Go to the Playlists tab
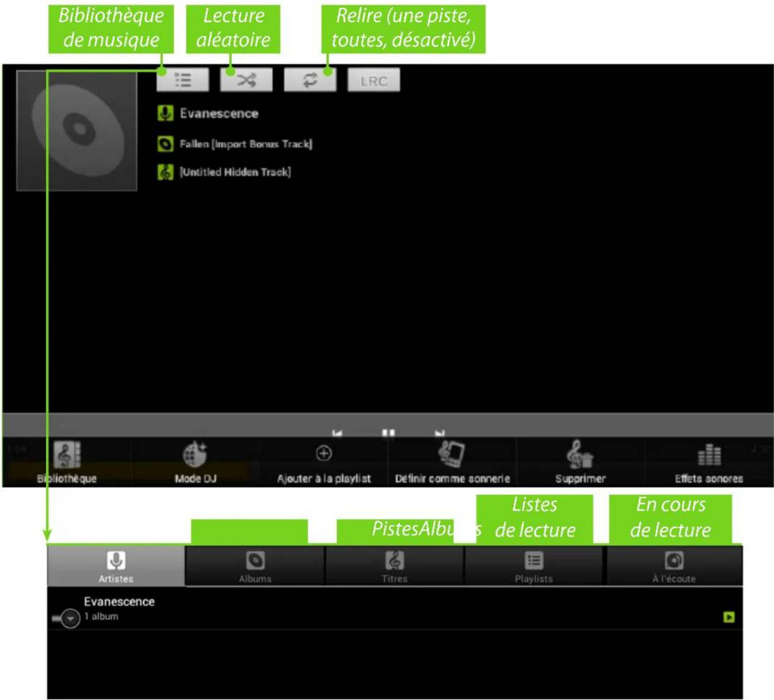 click(534, 566)
